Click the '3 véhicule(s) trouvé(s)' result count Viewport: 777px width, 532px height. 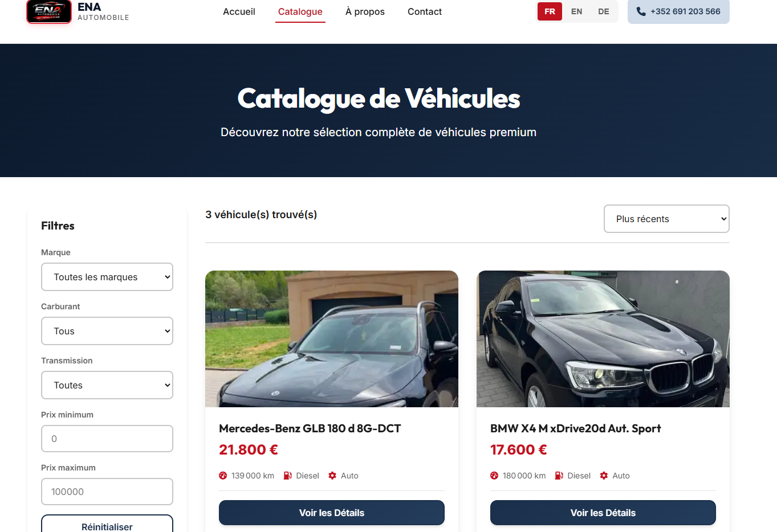coord(261,215)
